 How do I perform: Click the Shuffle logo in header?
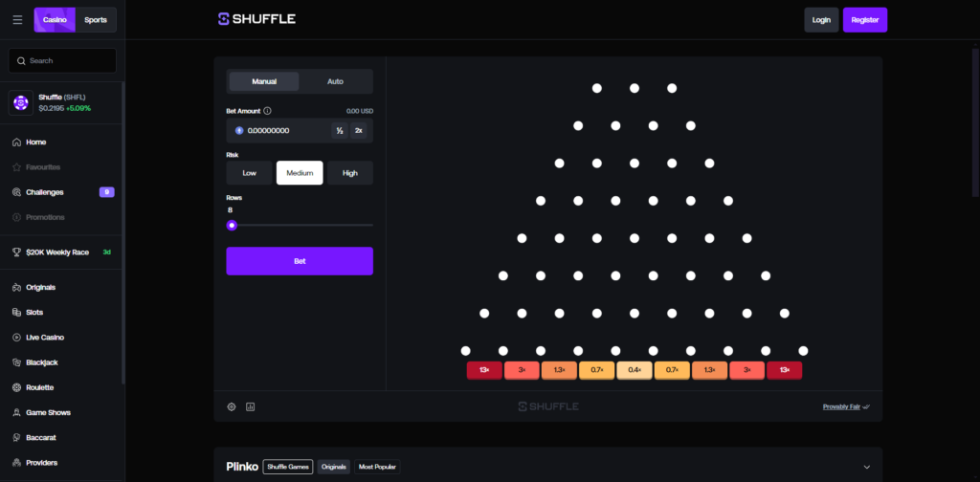256,19
